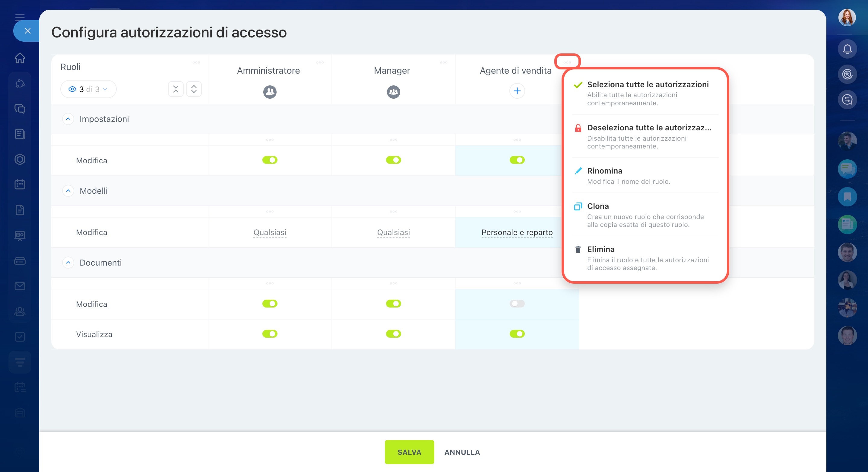Toggle Documenti Visualizza for Amministratore
The height and width of the screenshot is (472, 868).
(x=270, y=334)
